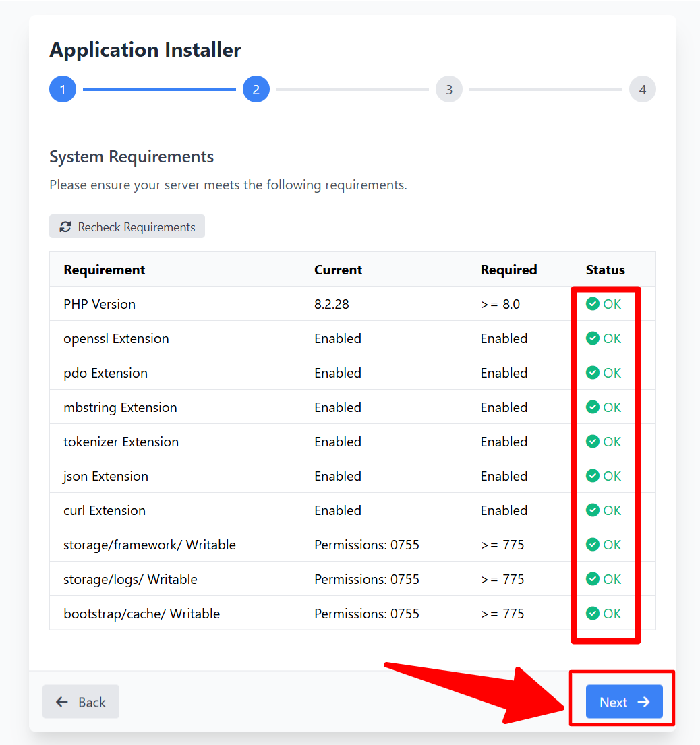This screenshot has width=700, height=745.
Task: Click the green check for mbstring Extension
Action: click(x=593, y=407)
